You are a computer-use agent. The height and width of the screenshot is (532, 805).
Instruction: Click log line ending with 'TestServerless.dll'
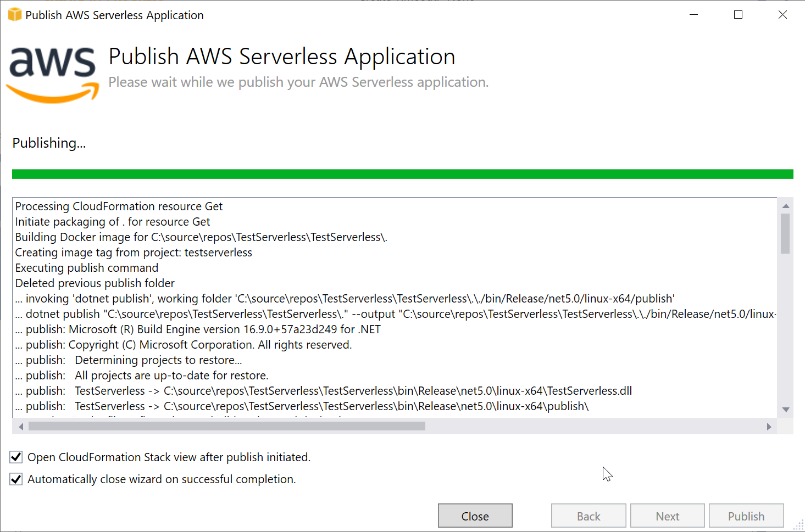pos(324,391)
